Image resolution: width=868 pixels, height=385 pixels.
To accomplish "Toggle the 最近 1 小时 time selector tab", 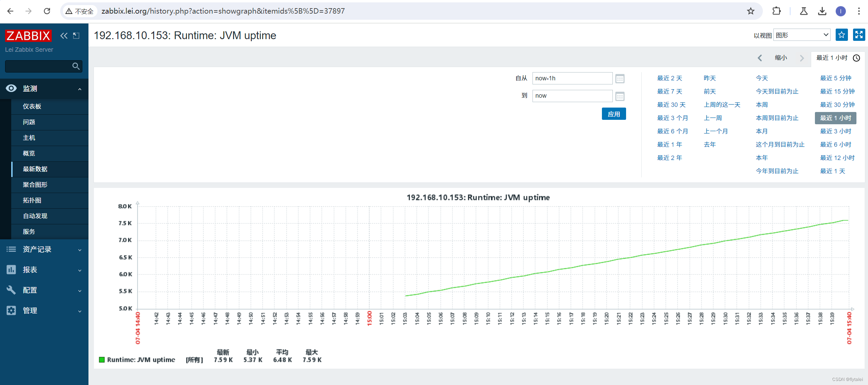I will 838,58.
